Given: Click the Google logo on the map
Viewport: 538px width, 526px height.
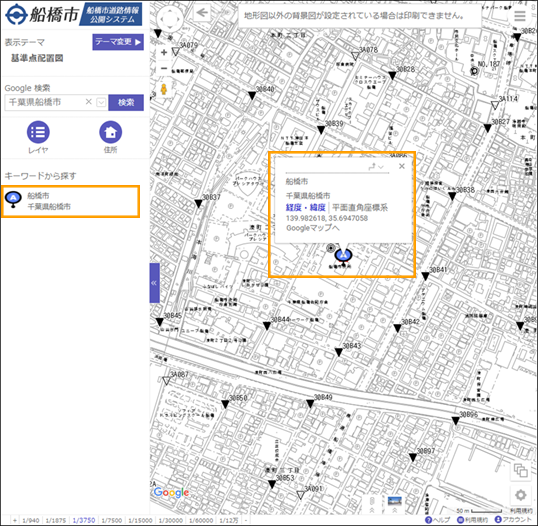Looking at the screenshot, I should click(x=171, y=492).
